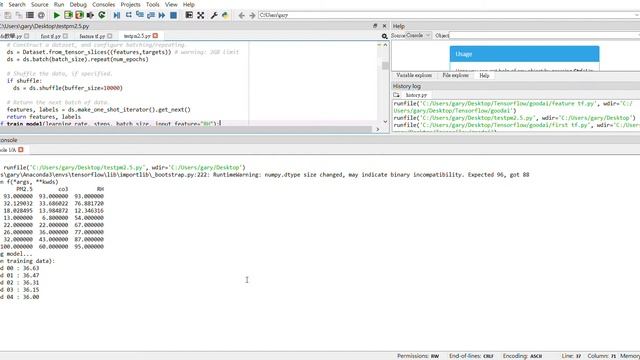Close the first tf.py tab box
Image resolution: width=640 pixels, height=360 pixels.
click(65, 36)
